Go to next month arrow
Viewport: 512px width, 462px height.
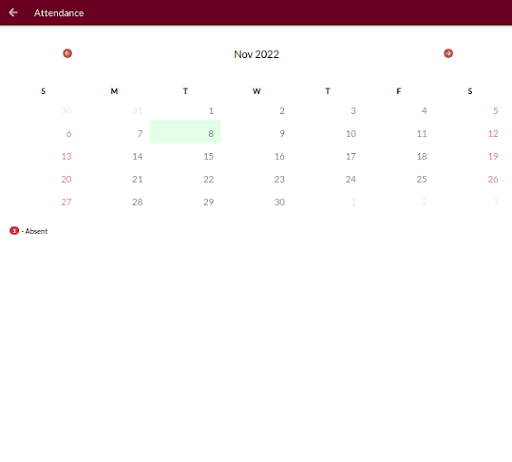pyautogui.click(x=448, y=53)
